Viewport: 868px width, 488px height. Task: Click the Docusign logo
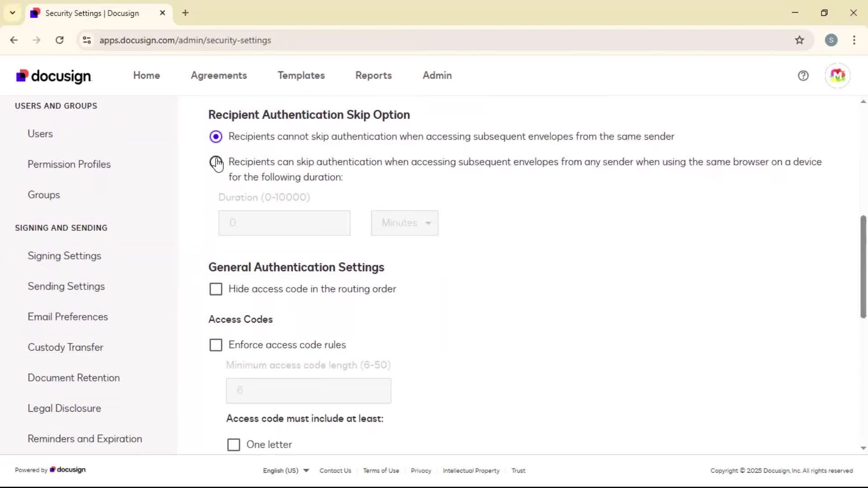[x=54, y=76]
